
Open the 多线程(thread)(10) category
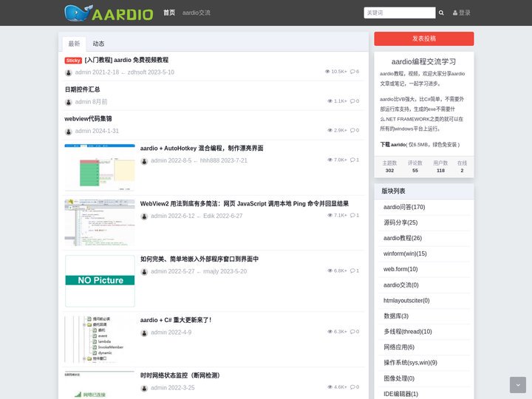(x=407, y=332)
